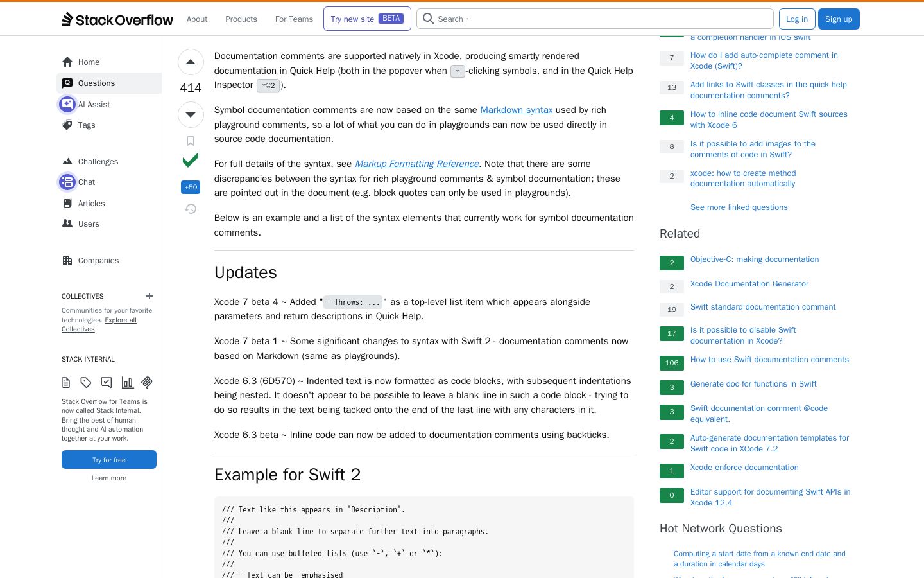Click the Stack Overflow logo
Viewport: 924px width, 578px height.
coord(117,19)
